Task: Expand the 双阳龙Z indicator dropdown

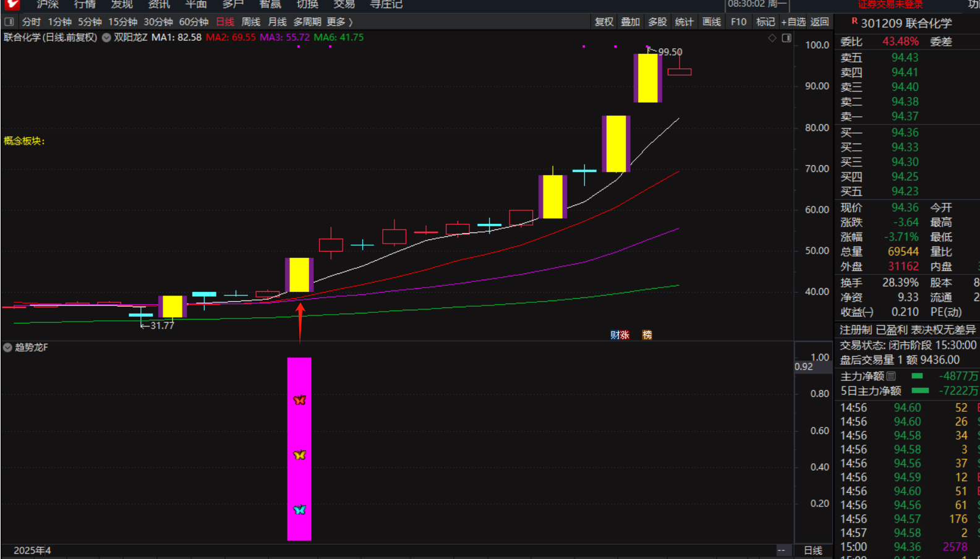Action: click(106, 38)
